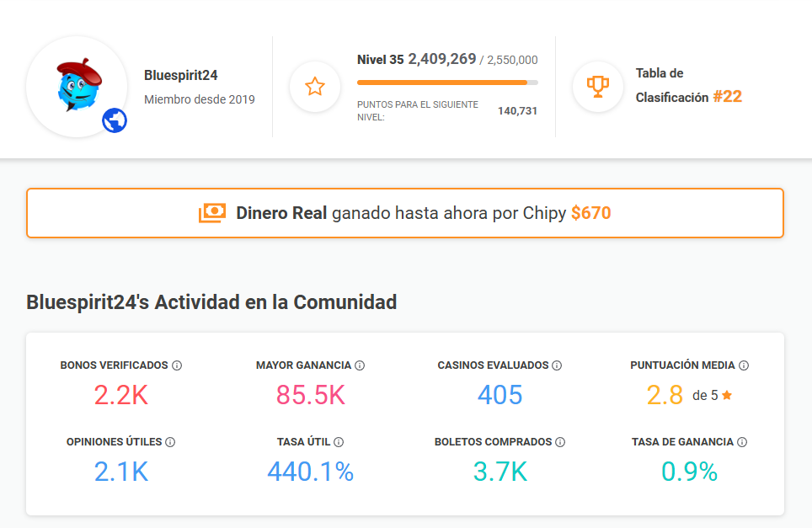This screenshot has width=812, height=528.
Task: Click the trophy leaderboard icon
Action: pyautogui.click(x=597, y=85)
